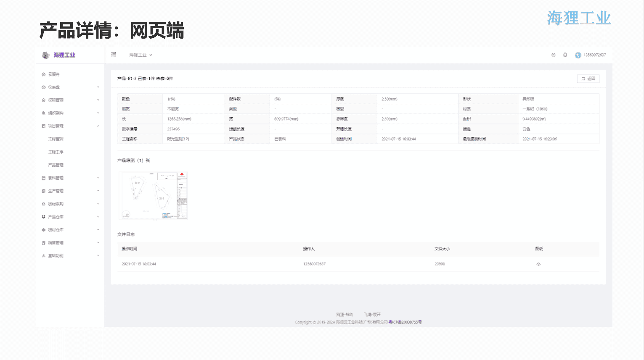This screenshot has width=644, height=360.
Task: Collapse the 项目管理 menu chevron
Action: click(x=98, y=126)
